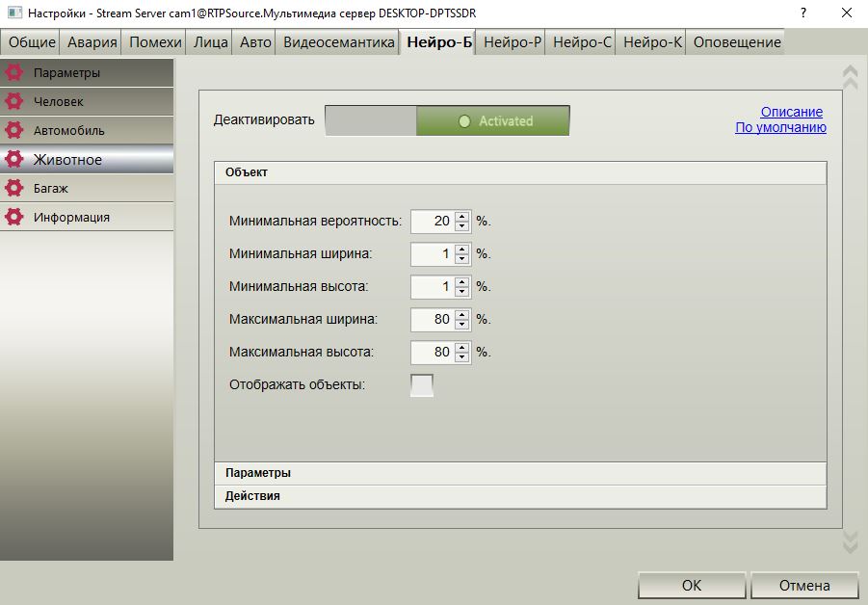Open the Описание link
Image resolution: width=868 pixels, height=605 pixels.
pos(792,112)
